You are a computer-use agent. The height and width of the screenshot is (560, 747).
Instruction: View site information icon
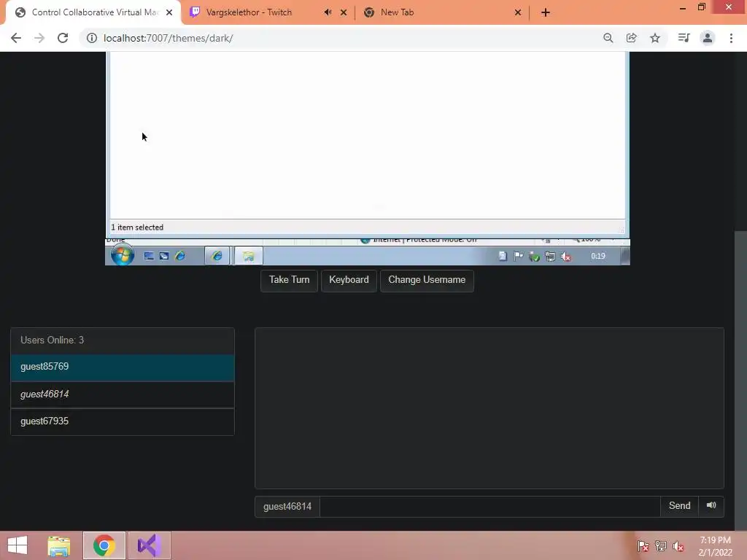pyautogui.click(x=91, y=38)
